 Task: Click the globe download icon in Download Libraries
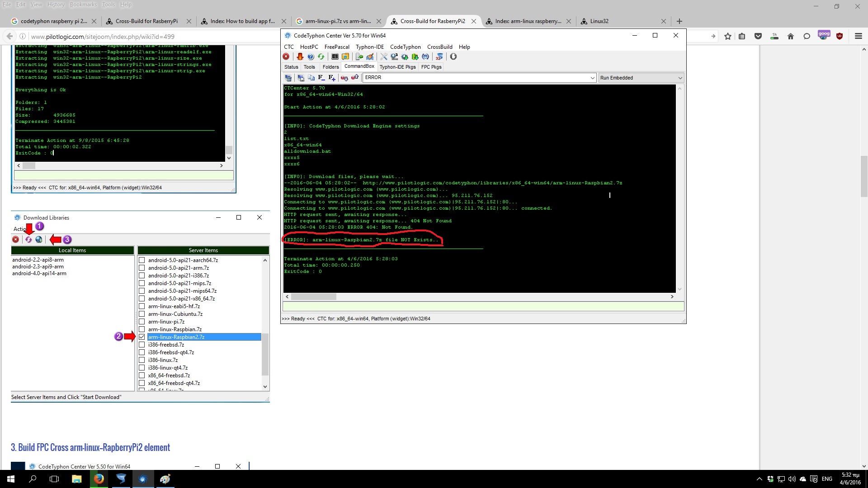click(x=39, y=239)
